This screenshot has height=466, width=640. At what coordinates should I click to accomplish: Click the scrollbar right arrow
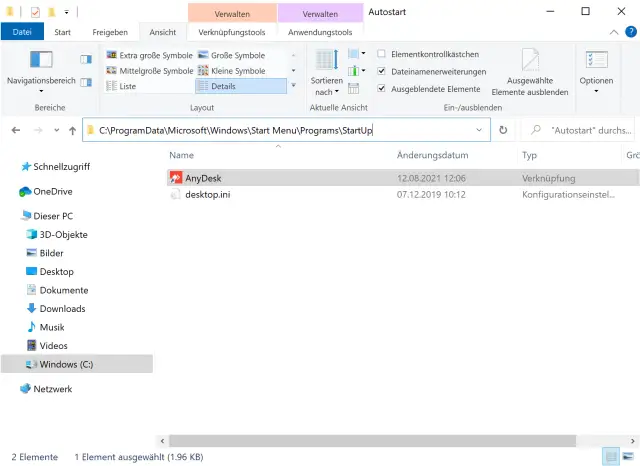632,441
